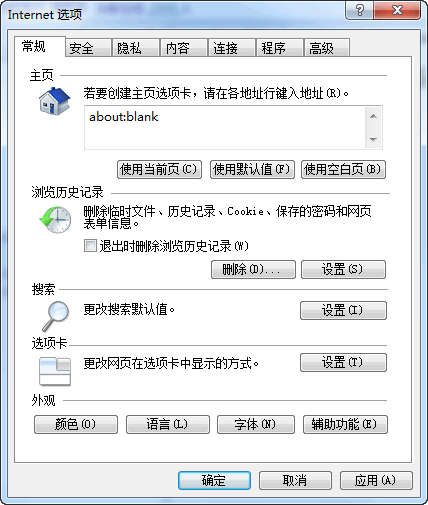The height and width of the screenshot is (505, 428).
Task: Click the magnifying glass search icon
Action: point(56,316)
